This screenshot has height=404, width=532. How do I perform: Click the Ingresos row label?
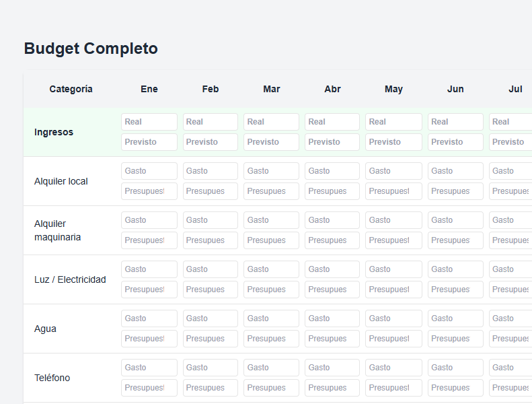[54, 132]
